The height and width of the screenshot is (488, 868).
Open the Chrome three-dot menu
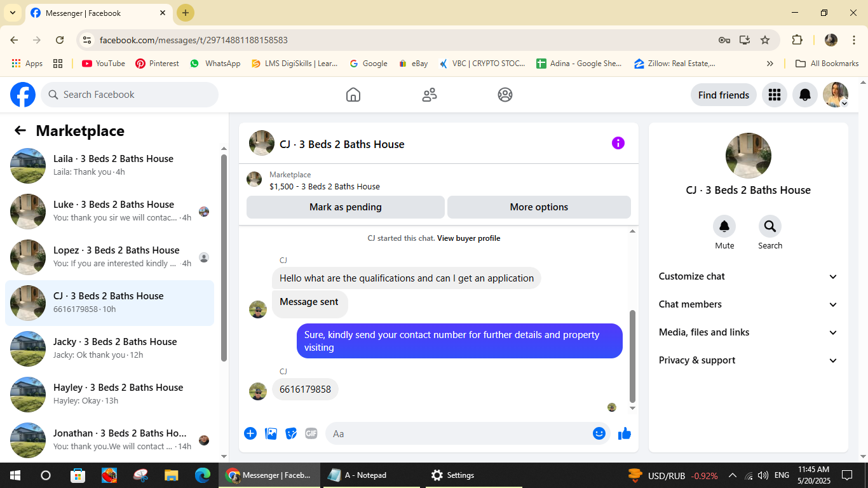[854, 40]
